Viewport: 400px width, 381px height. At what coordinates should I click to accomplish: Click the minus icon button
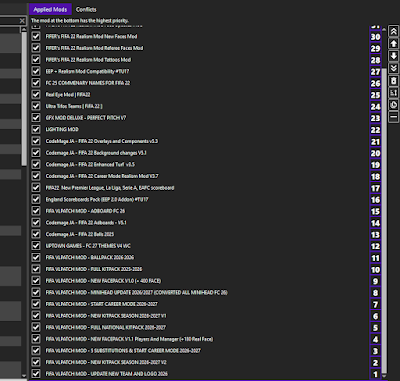point(394,117)
